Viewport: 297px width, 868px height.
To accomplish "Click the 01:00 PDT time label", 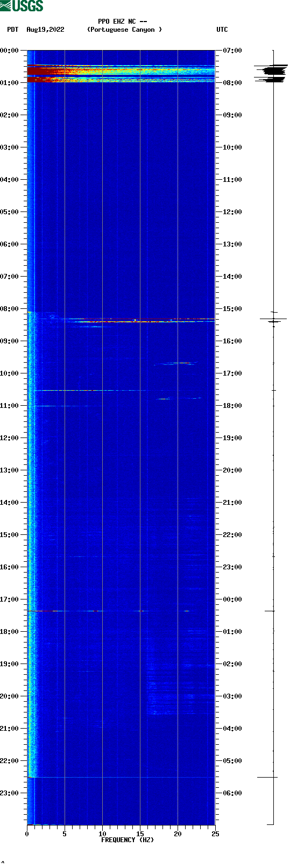I will pos(10,82).
